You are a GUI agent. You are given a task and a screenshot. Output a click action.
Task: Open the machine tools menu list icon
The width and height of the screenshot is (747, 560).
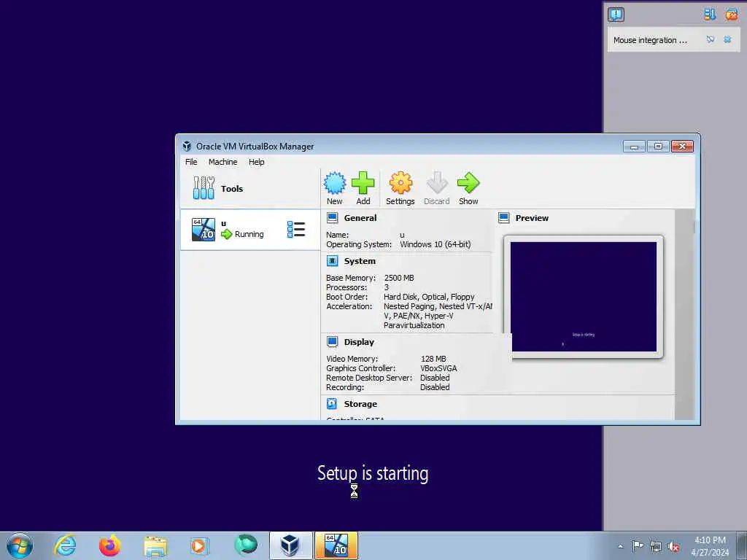click(296, 230)
